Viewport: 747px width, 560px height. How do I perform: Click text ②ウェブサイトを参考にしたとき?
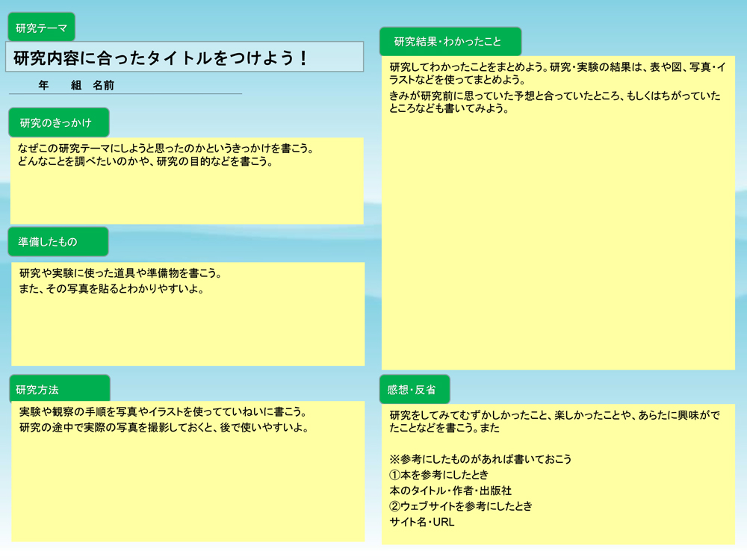461,506
